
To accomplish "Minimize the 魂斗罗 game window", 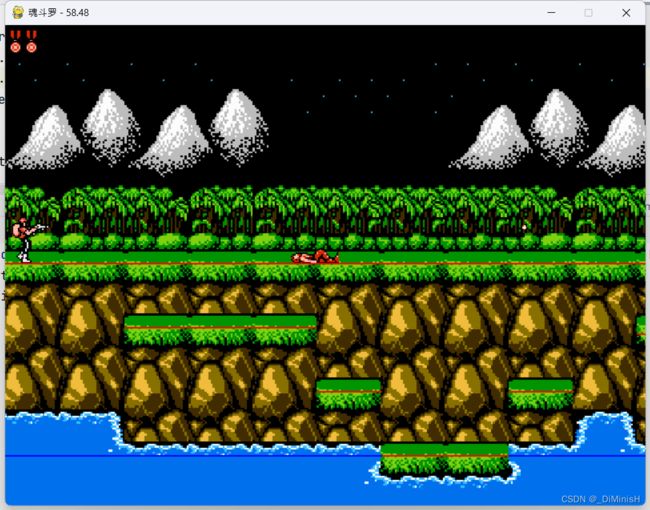I will (x=551, y=13).
